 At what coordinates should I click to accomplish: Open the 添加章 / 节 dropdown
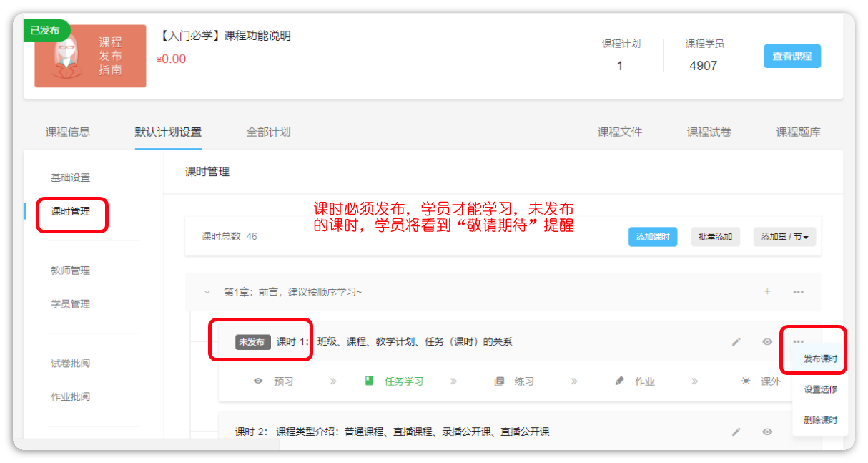[784, 237]
